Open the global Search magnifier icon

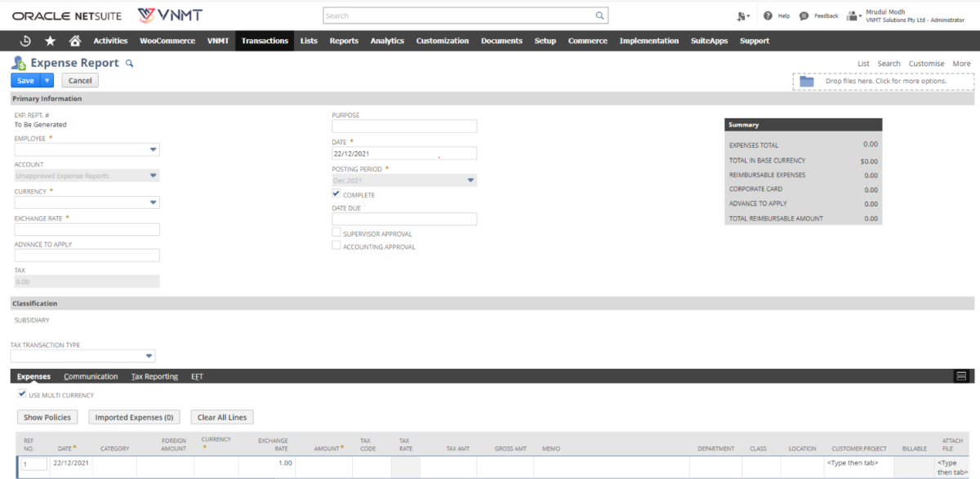599,16
